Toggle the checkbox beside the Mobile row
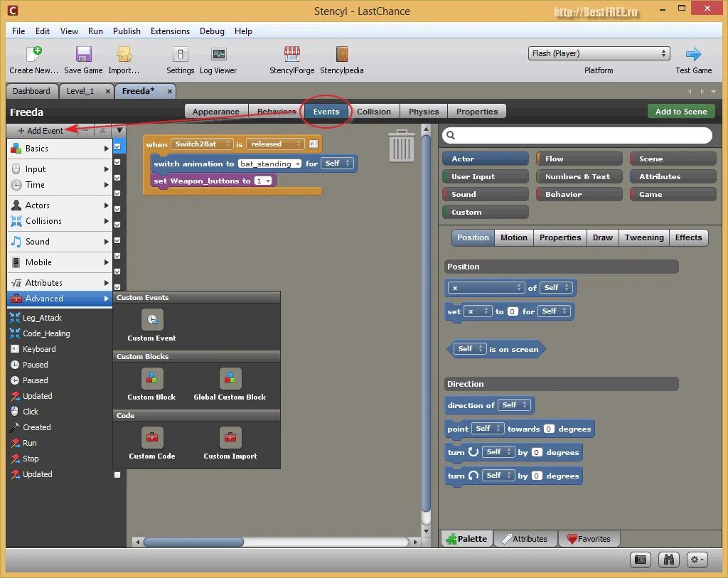Screen dimensions: 728x578 point(117,256)
